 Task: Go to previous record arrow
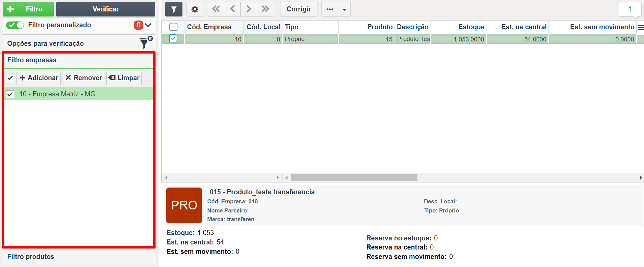coord(232,9)
